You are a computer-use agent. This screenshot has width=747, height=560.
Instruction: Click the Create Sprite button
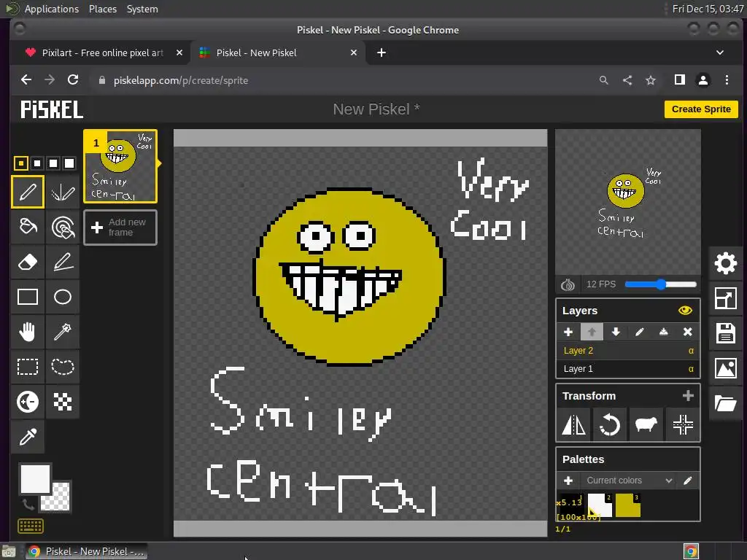click(701, 109)
